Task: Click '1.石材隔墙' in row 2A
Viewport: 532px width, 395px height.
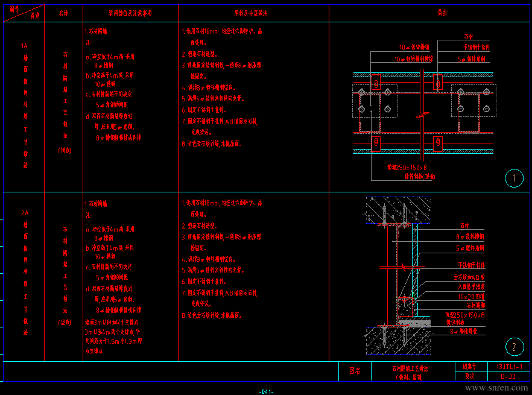Action: pos(96,204)
